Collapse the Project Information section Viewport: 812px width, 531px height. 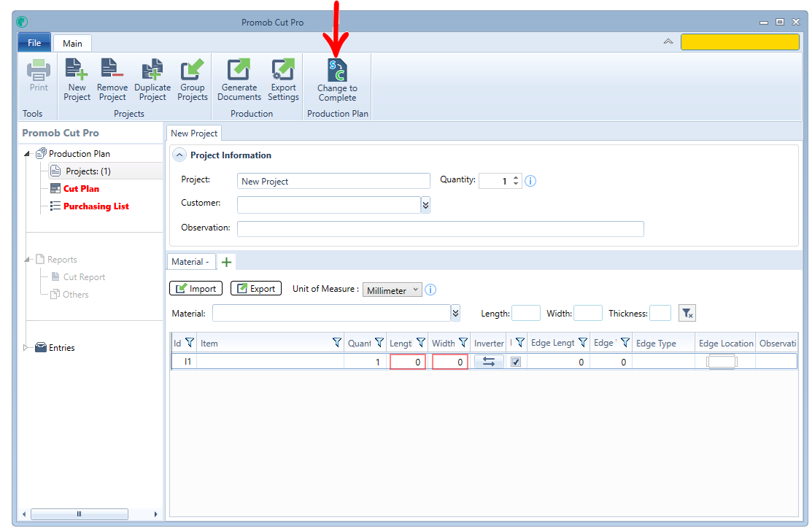179,155
